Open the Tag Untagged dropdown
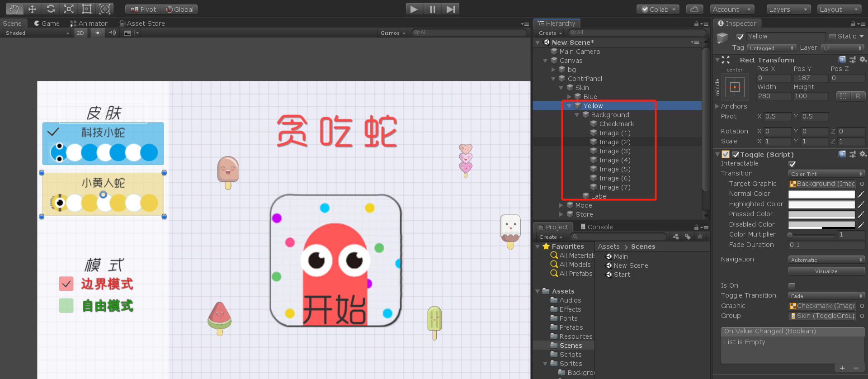Screen dimensions: 868x379 [772, 48]
